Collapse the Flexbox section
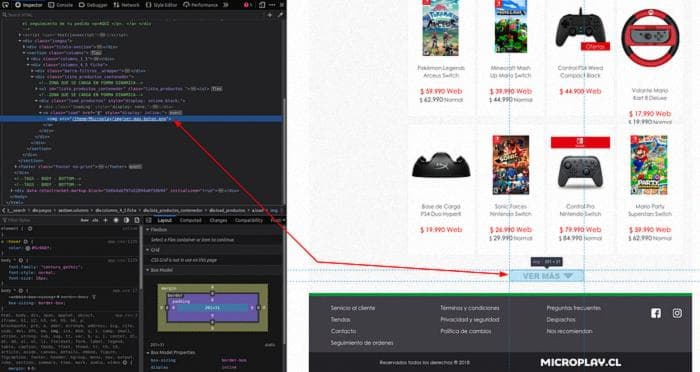The image size is (700, 372). (148, 230)
